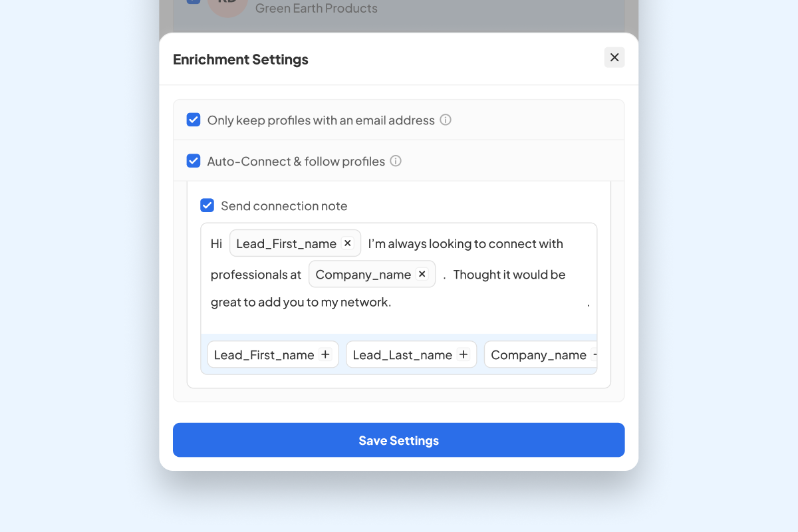Remove the Company_name variable from the note

[422, 273]
